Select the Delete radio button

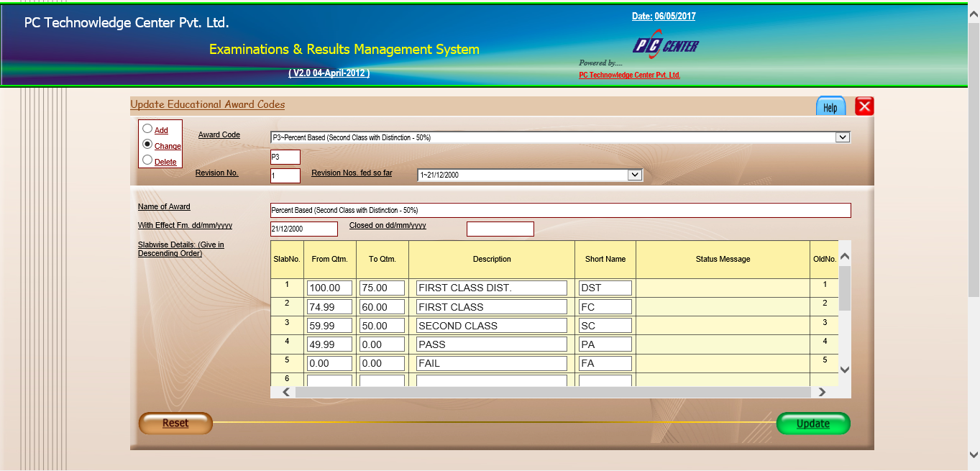pyautogui.click(x=147, y=160)
